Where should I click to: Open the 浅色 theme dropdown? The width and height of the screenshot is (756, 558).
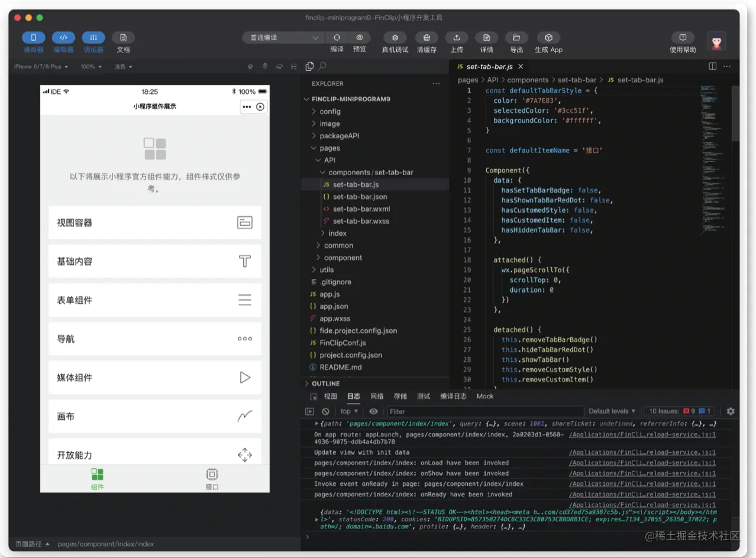tap(123, 67)
